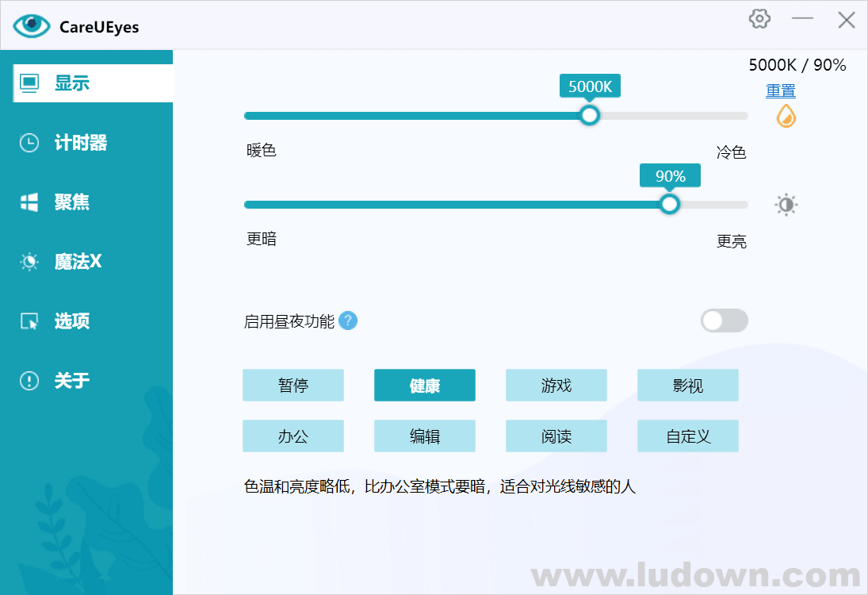The height and width of the screenshot is (595, 868).
Task: Click the CareUEyes title text
Action: [x=99, y=27]
